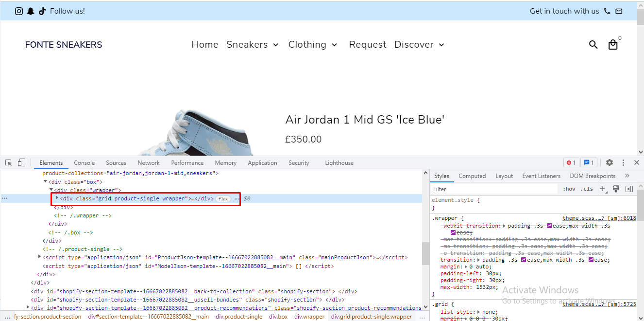
Task: Open the second ease swatch of the active transition
Action: (x=591, y=260)
